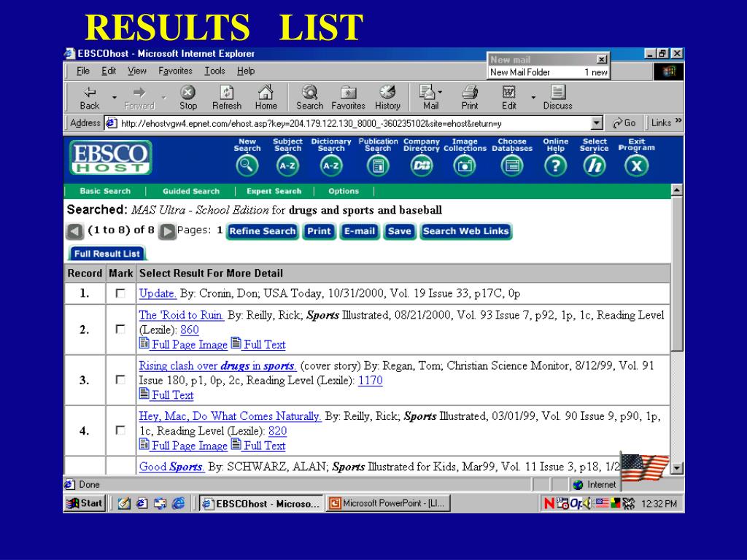Click the Save results button
The width and height of the screenshot is (747, 560).
(x=399, y=231)
